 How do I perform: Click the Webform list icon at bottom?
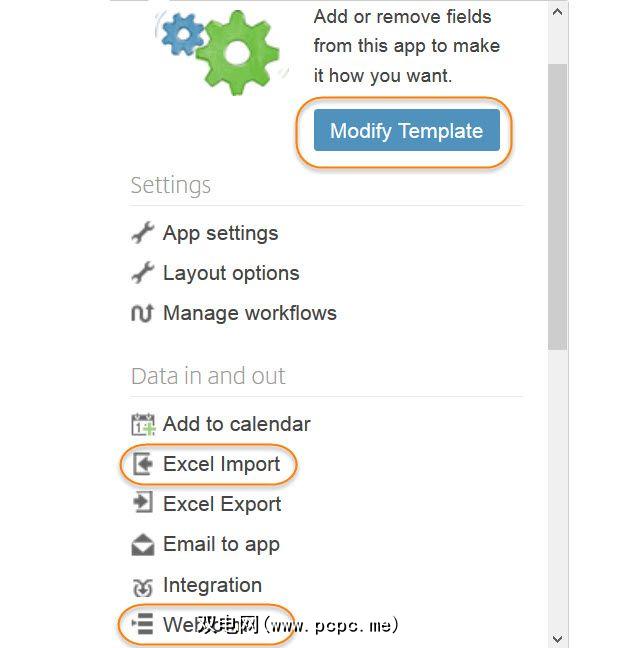pos(143,625)
